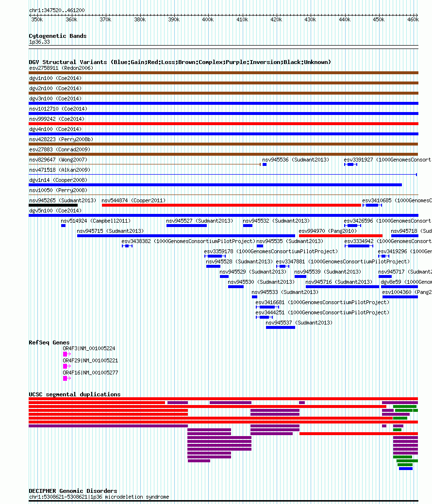Open esv3410685 variant label
The height and width of the screenshot is (504, 432).
(x=397, y=200)
